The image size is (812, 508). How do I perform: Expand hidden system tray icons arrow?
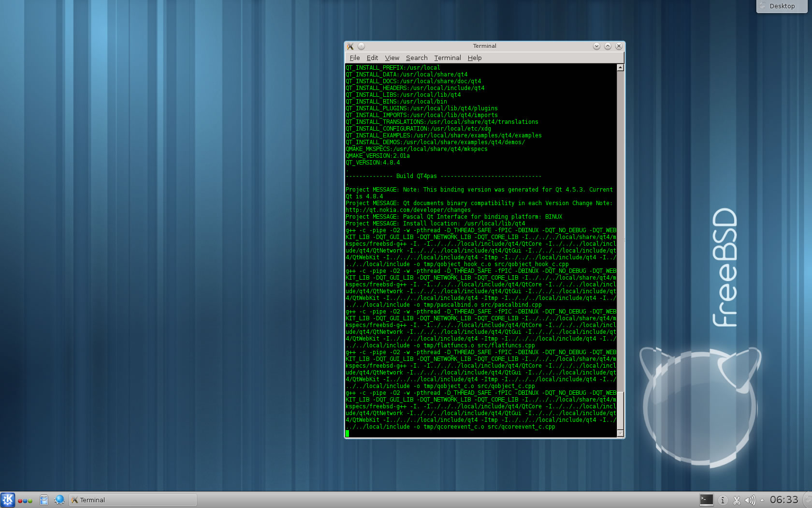[762, 500]
